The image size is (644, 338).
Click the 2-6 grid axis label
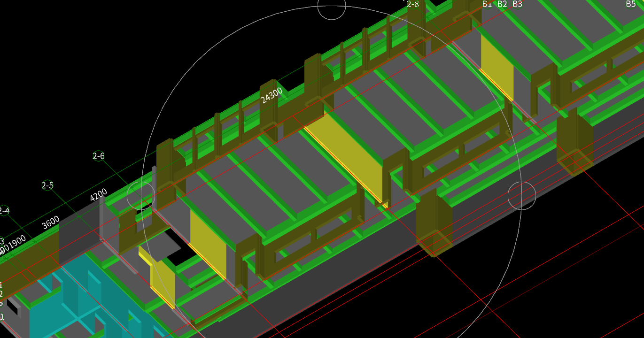98,156
